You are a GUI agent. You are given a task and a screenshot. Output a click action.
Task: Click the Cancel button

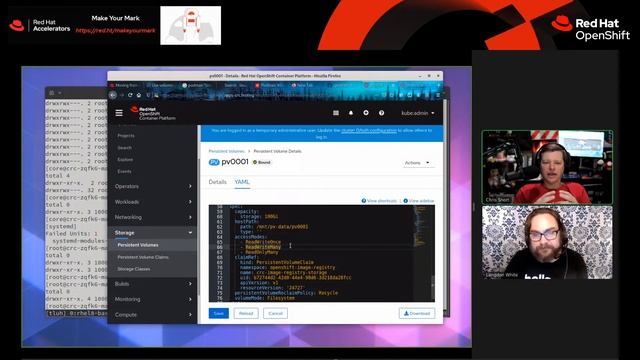[276, 313]
